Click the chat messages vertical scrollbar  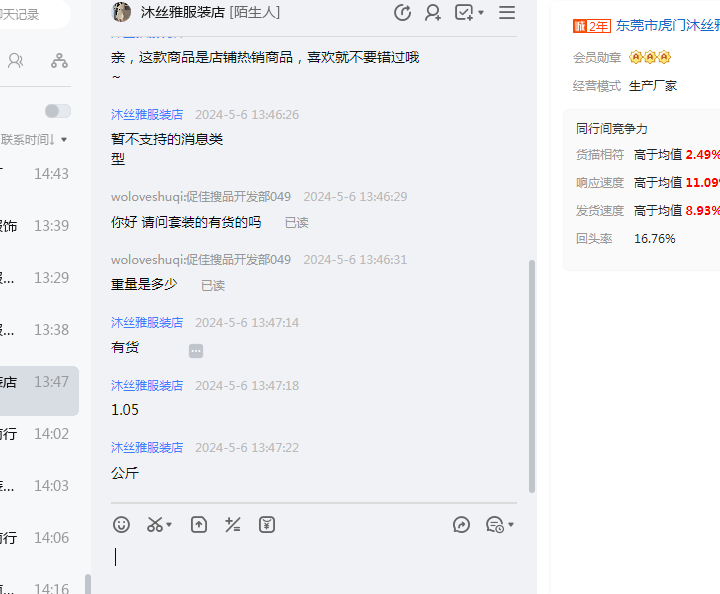pyautogui.click(x=532, y=376)
